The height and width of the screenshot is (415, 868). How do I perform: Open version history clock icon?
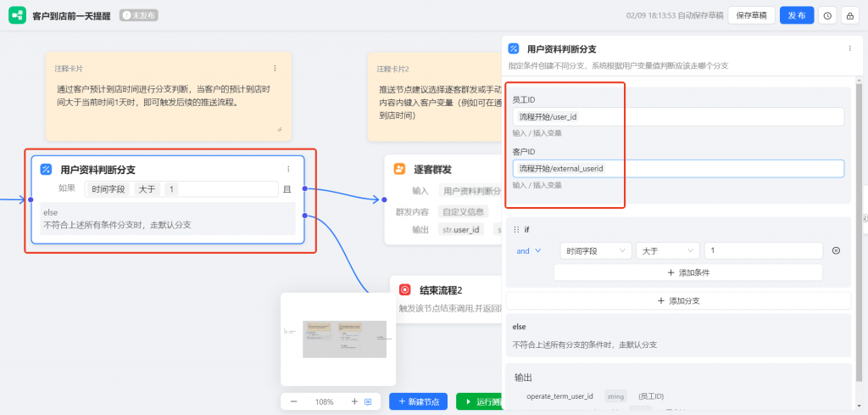[827, 15]
